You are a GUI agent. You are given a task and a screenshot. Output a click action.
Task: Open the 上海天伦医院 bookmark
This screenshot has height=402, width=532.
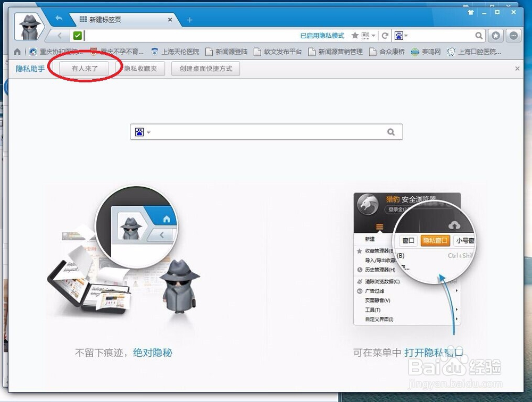coord(176,52)
